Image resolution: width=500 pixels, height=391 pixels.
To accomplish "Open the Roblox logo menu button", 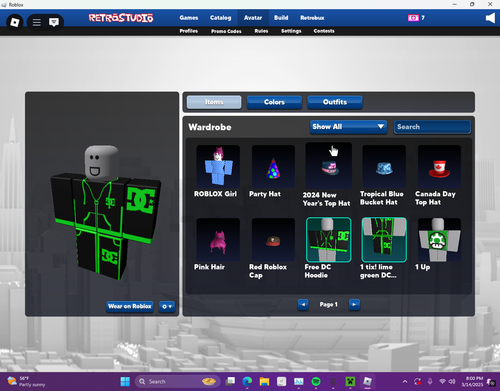I will pyautogui.click(x=15, y=22).
